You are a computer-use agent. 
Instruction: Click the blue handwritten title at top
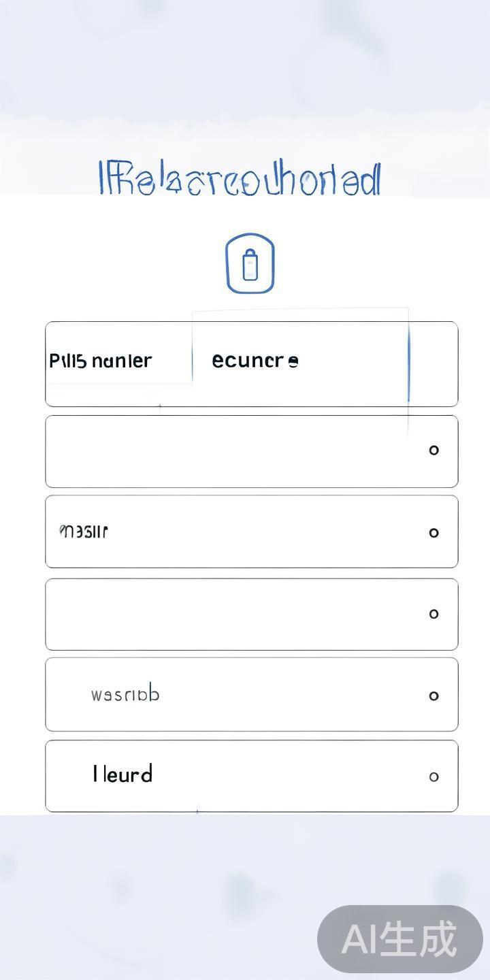point(240,180)
